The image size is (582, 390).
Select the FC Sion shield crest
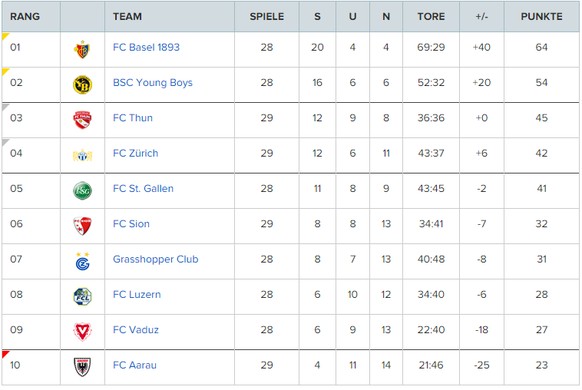pyautogui.click(x=82, y=226)
